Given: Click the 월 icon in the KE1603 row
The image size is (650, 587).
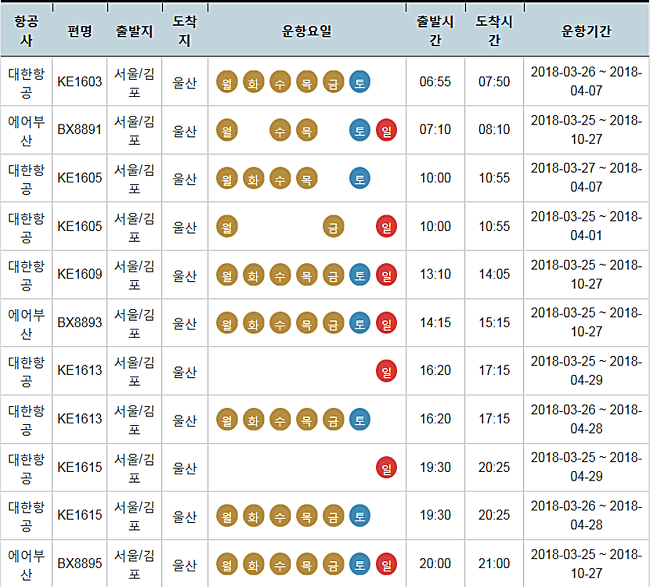Looking at the screenshot, I should point(227,82).
